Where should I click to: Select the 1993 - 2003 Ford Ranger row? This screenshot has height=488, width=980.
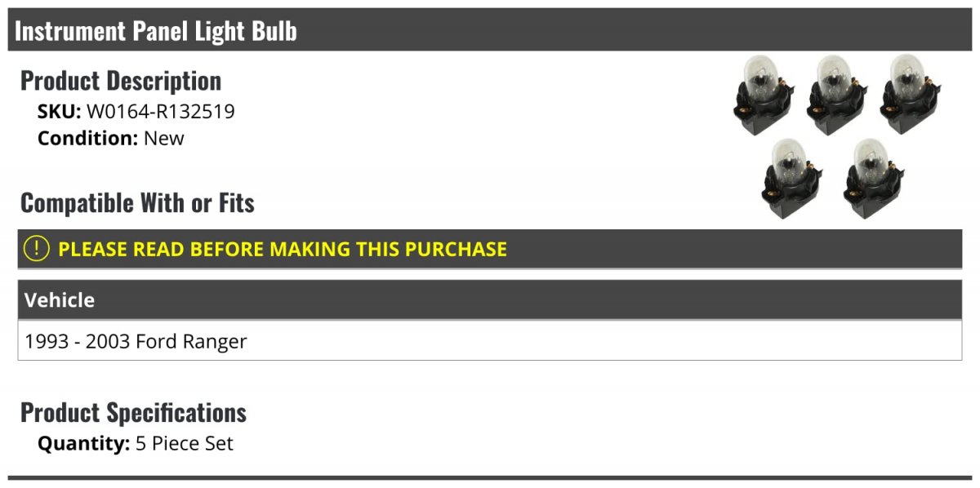pyautogui.click(x=490, y=341)
